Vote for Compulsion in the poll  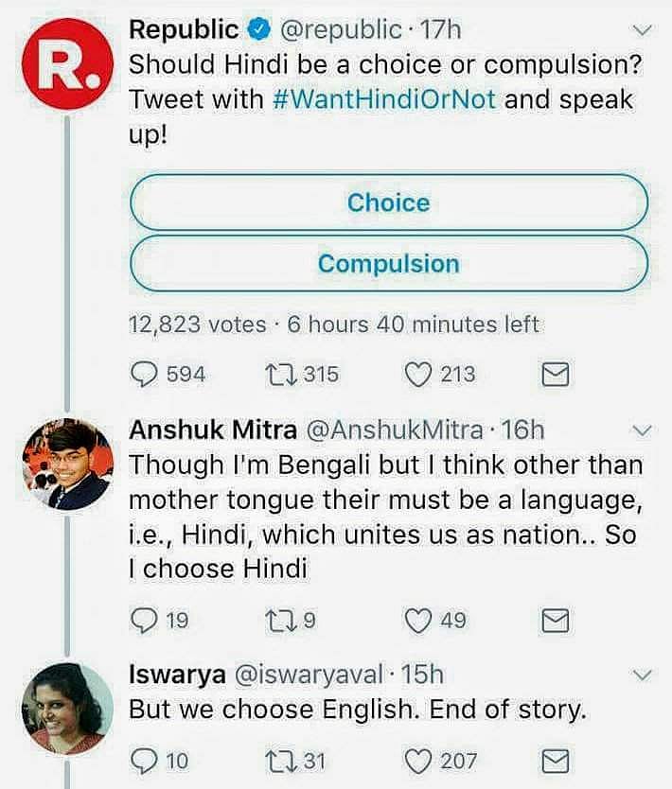point(388,263)
